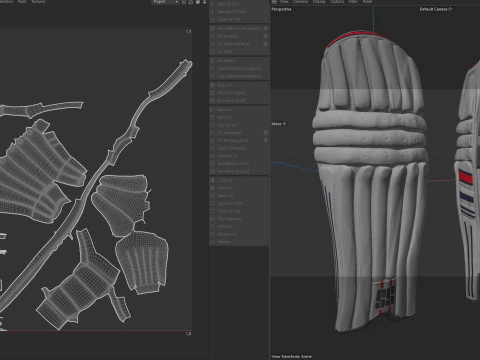480x360 pixels.
Task: Open the UV Weld and Relax options gear
Action: point(266,44)
